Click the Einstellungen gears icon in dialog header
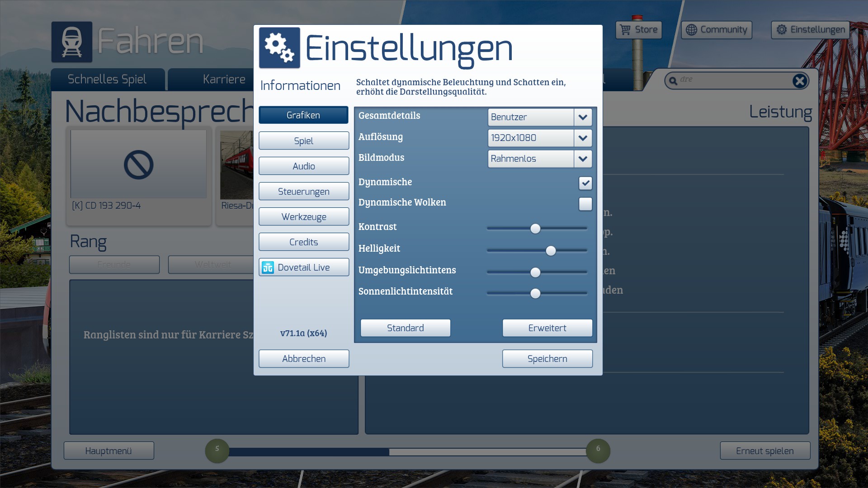This screenshot has width=868, height=488. [279, 48]
